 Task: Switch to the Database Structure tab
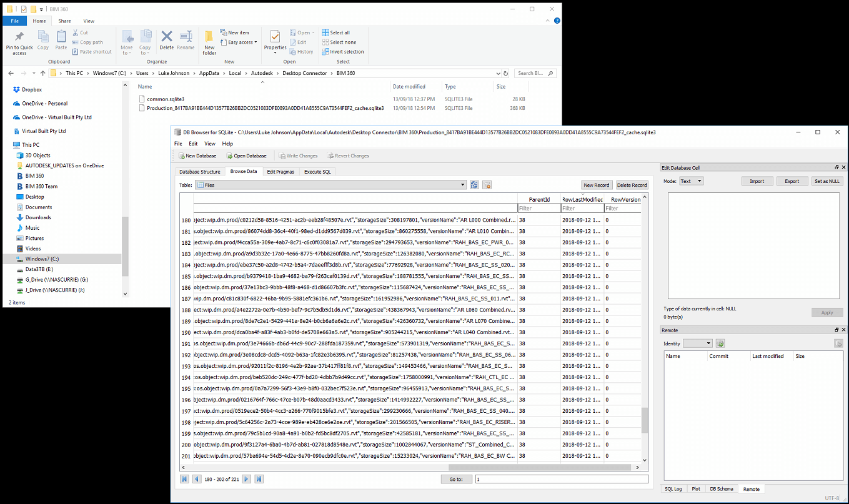tap(200, 172)
